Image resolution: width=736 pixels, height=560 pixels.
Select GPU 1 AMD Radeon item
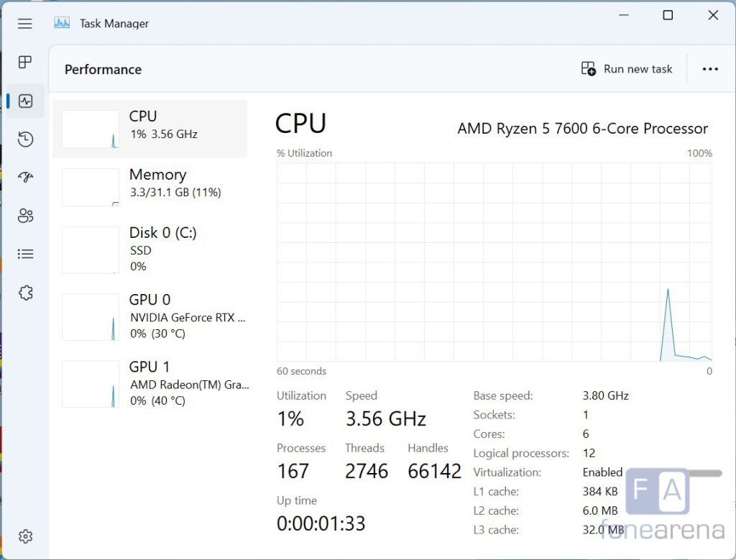tap(150, 383)
